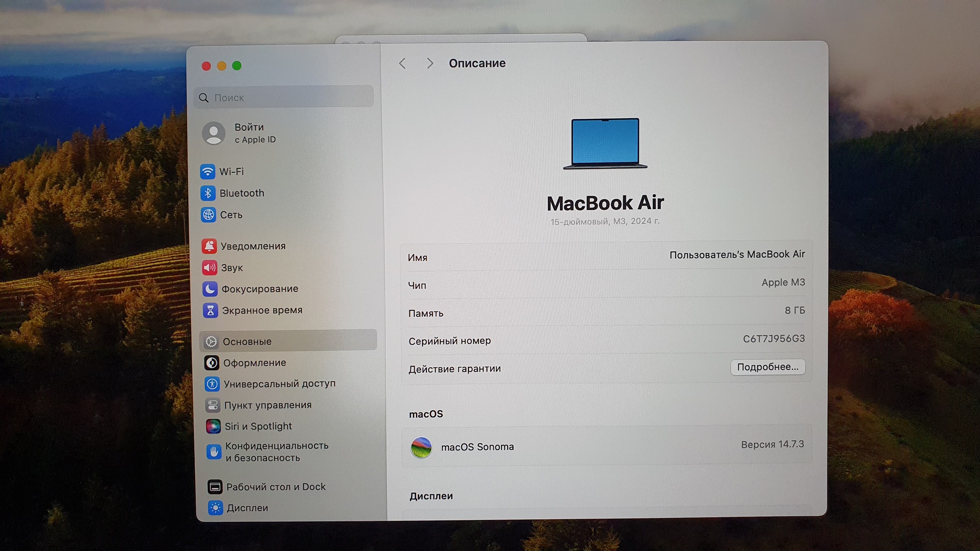Click the Подробнее... warranty button
This screenshot has width=980, height=551.
767,367
